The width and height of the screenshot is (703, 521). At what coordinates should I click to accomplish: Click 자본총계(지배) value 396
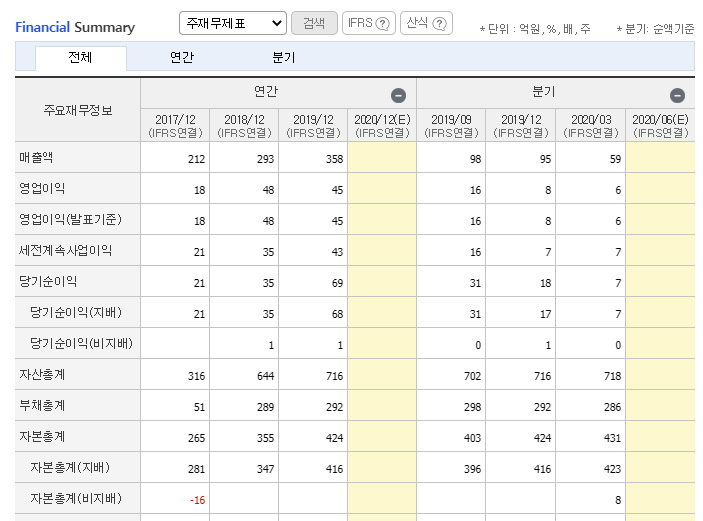pos(473,469)
